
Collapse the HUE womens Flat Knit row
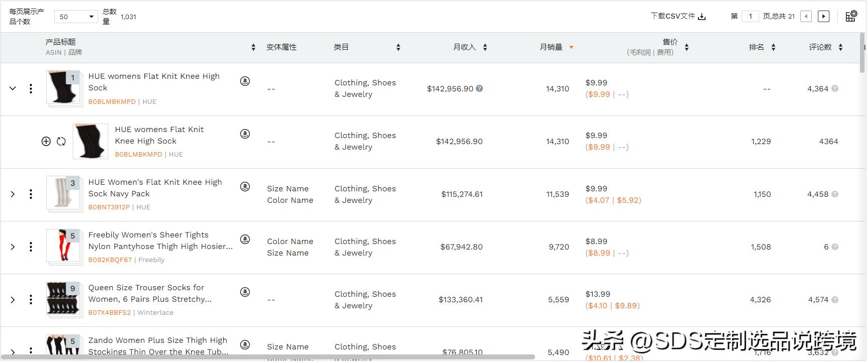point(13,88)
